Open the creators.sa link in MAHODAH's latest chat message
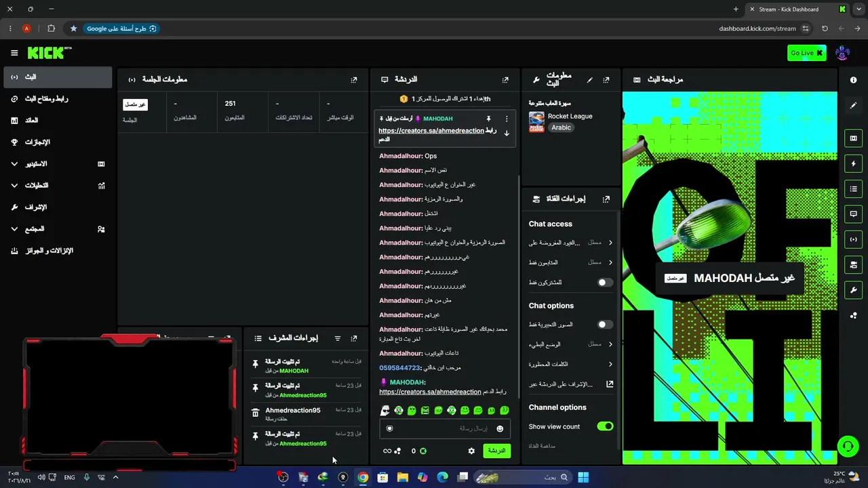 (x=430, y=392)
